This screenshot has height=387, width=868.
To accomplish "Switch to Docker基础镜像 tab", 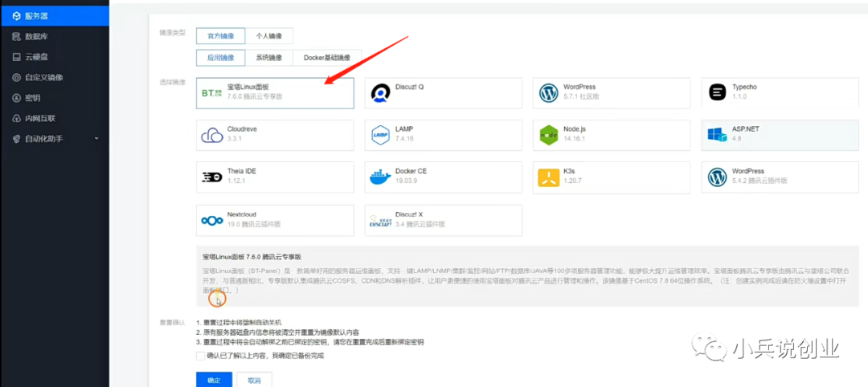I will click(x=326, y=58).
